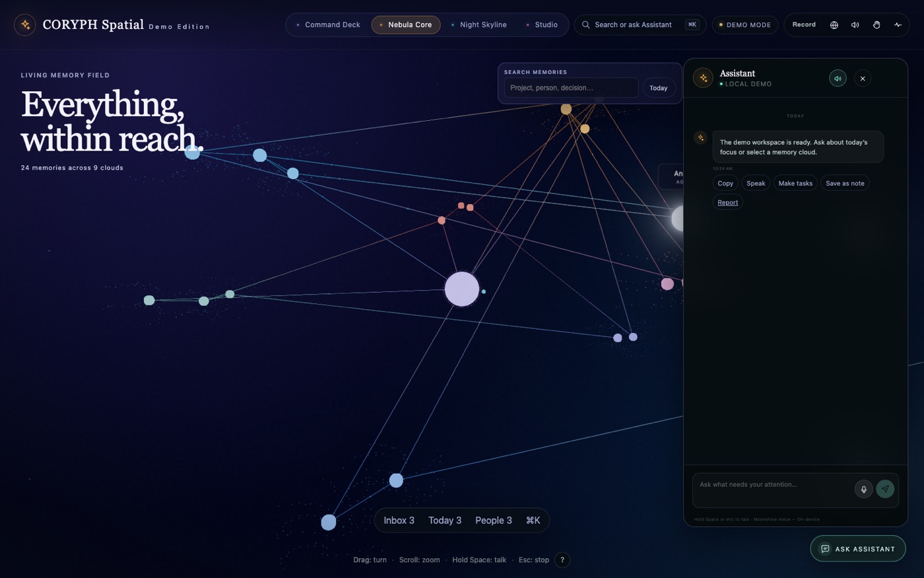Send the message with the paper plane button
The width and height of the screenshot is (924, 578).
point(885,489)
